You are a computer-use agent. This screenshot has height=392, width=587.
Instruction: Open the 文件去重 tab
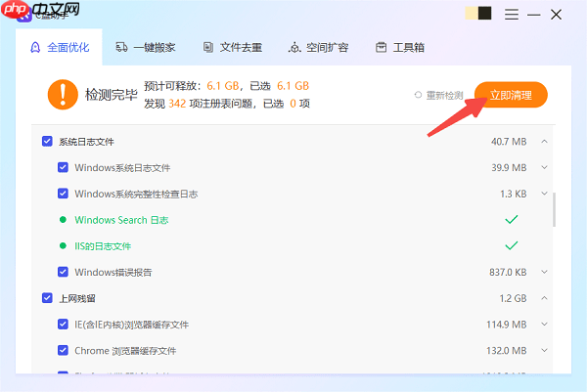[x=233, y=47]
